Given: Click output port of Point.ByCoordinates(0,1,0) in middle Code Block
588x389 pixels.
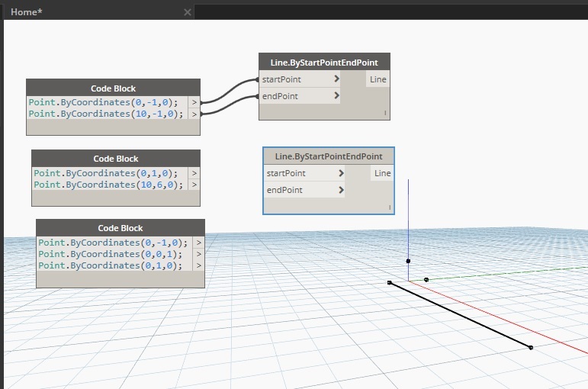Looking at the screenshot, I should 194,173.
